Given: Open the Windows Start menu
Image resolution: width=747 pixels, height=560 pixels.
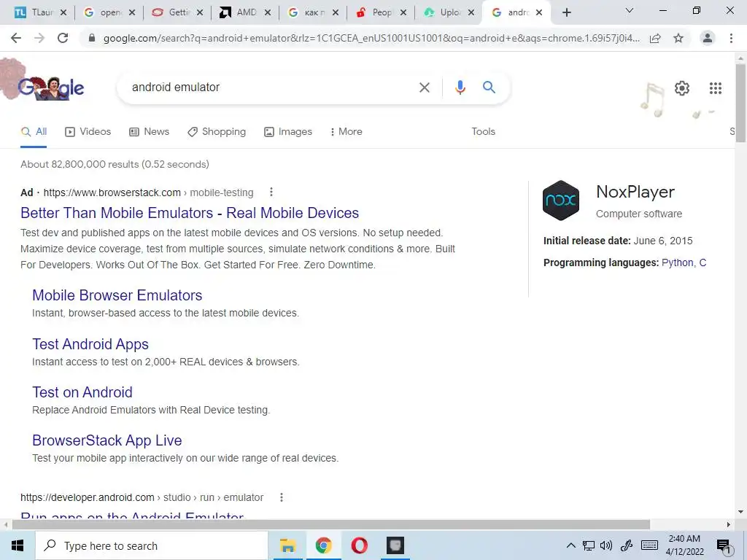Looking at the screenshot, I should coord(18,545).
